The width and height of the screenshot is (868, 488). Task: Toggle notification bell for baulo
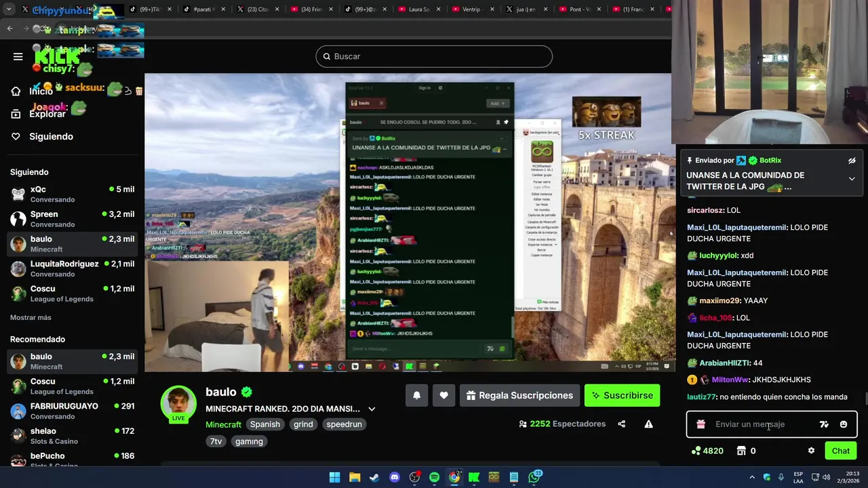pyautogui.click(x=417, y=395)
